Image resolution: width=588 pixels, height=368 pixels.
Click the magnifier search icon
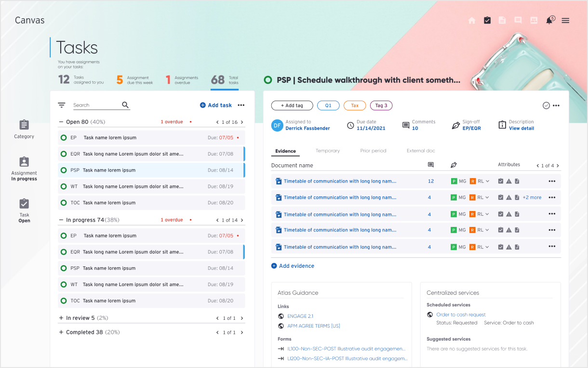click(x=125, y=105)
